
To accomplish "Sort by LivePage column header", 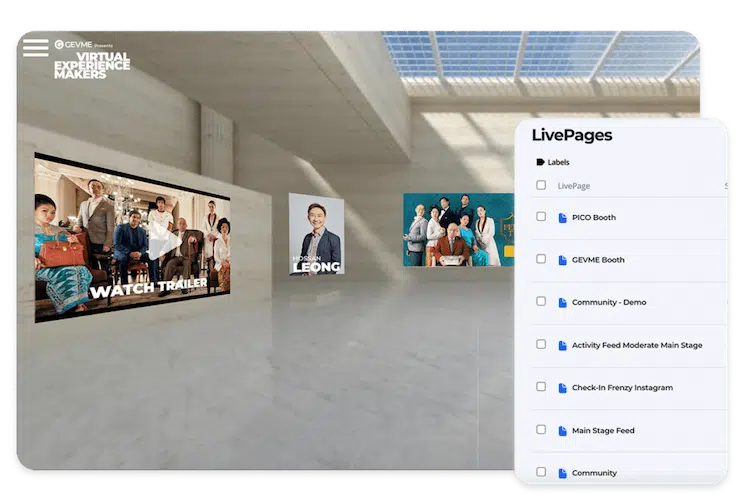I will 573,186.
